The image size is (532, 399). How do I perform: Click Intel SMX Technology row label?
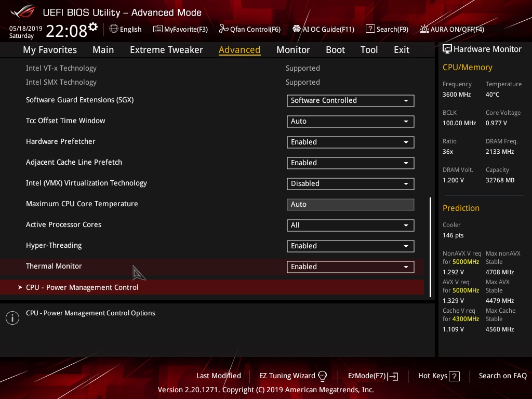tap(61, 82)
